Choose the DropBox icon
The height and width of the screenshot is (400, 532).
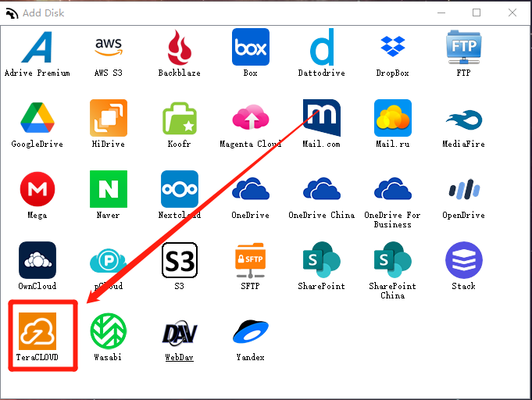392,46
